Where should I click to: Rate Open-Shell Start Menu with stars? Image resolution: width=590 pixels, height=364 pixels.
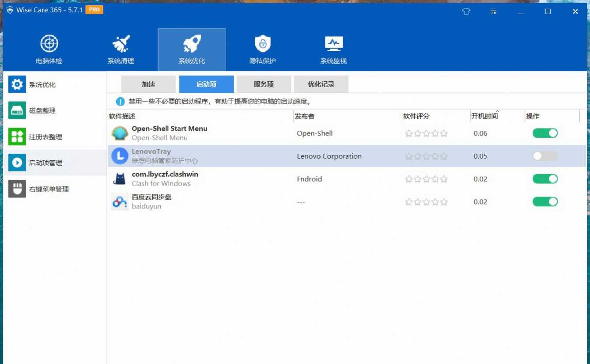point(426,133)
